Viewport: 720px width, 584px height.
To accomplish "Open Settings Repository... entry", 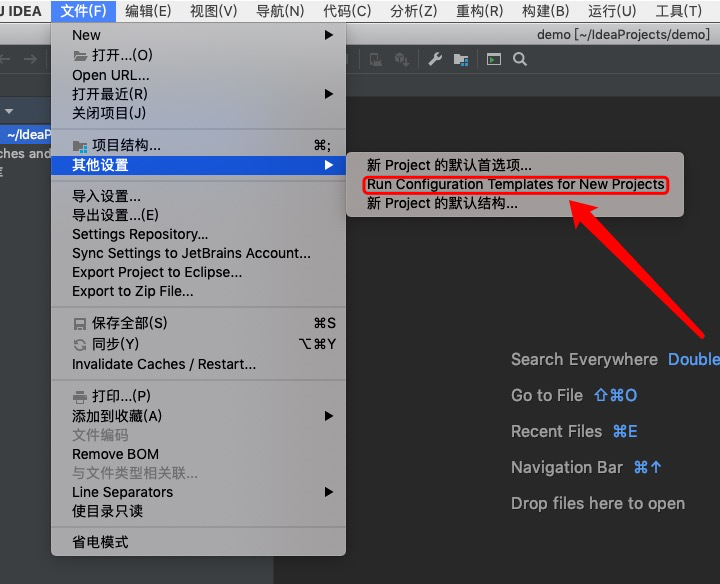I will 198,234.
